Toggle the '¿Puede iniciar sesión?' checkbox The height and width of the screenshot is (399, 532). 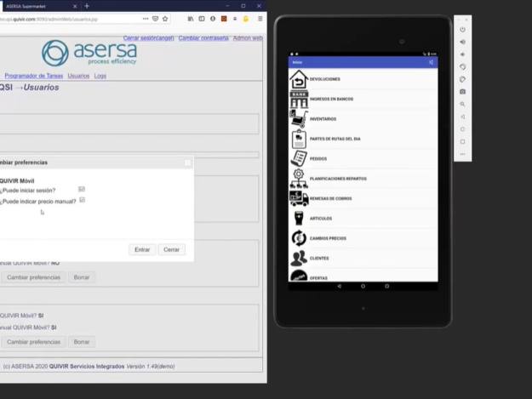point(82,190)
